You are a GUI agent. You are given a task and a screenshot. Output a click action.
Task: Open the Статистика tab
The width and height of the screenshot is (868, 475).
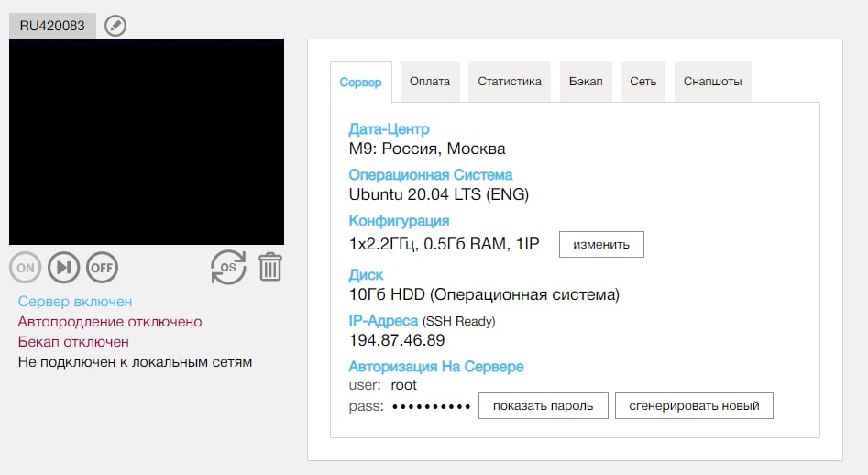tap(510, 82)
